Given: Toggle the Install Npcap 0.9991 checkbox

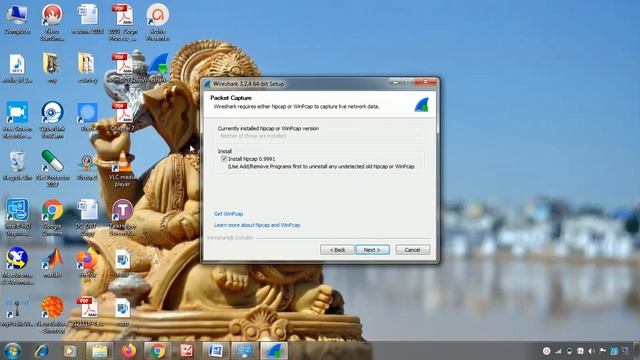Looking at the screenshot, I should [224, 159].
